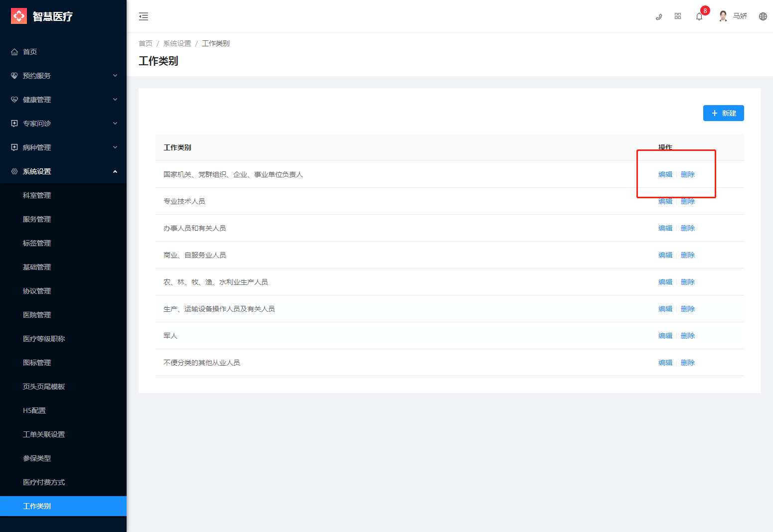The width and height of the screenshot is (773, 532).
Task: Edit the 商业、自服务业人员 row
Action: coord(665,255)
